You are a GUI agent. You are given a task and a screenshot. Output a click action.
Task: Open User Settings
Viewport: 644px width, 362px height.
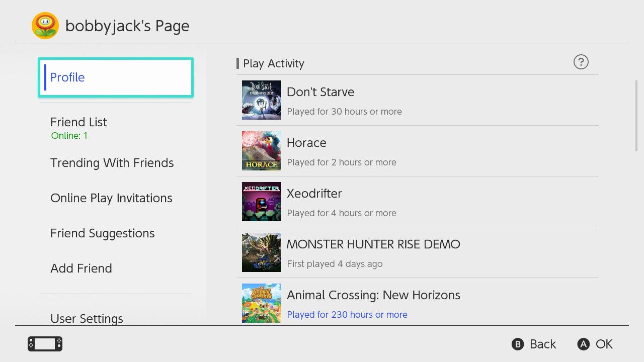[87, 318]
